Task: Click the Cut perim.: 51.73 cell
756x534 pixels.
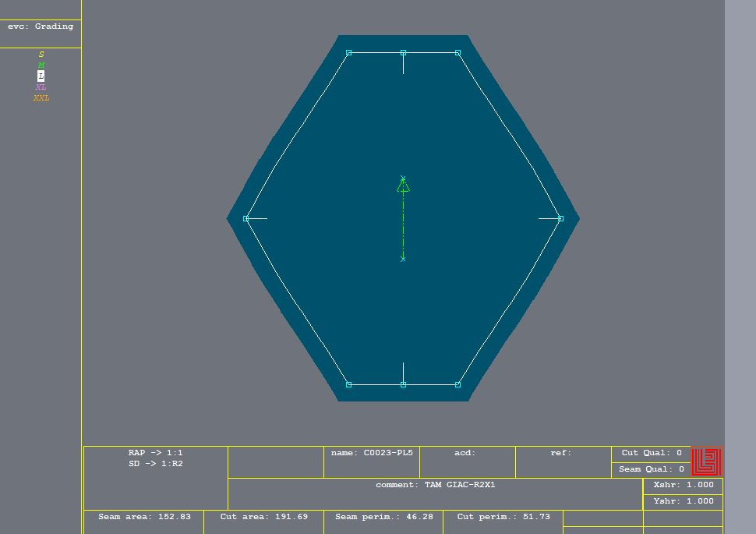Action: (x=503, y=522)
